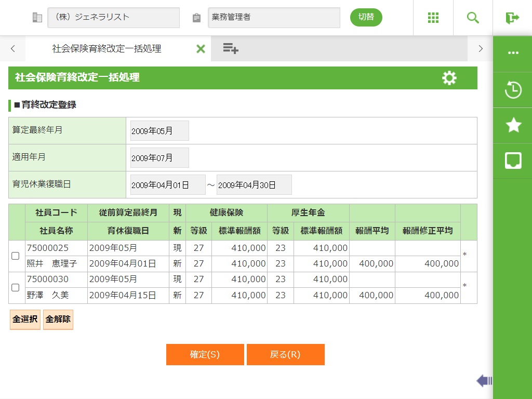Open settings gear in the green header
Image resolution: width=532 pixels, height=399 pixels.
449,78
